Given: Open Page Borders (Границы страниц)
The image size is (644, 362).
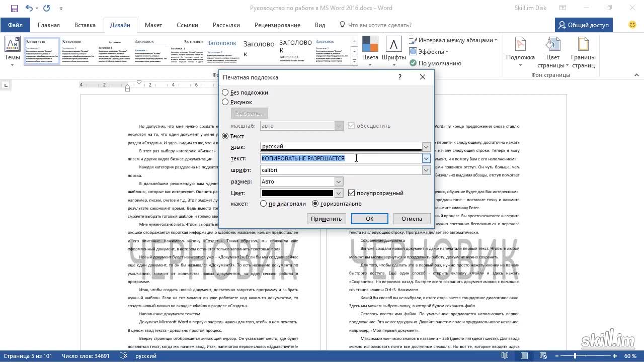Looking at the screenshot, I should click(583, 52).
